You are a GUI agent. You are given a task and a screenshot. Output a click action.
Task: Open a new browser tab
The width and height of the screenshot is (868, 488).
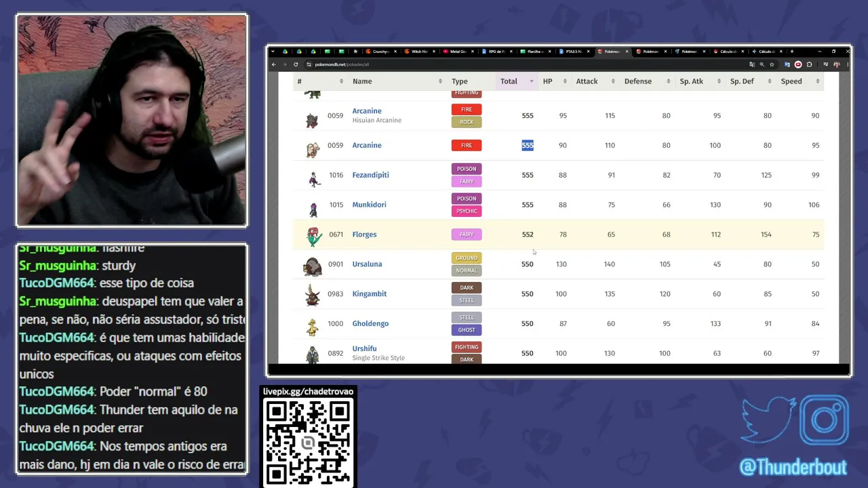pos(791,52)
